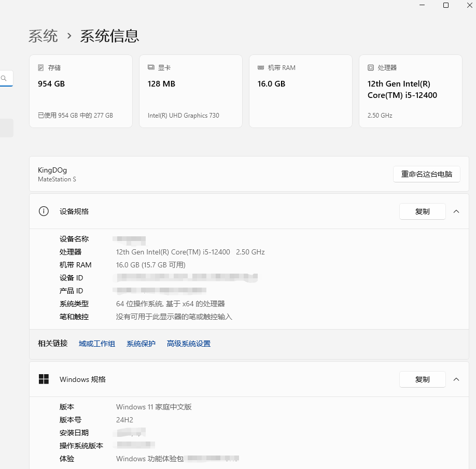476x469 pixels.
Task: Open the 显卡 128 MB card
Action: point(191,91)
